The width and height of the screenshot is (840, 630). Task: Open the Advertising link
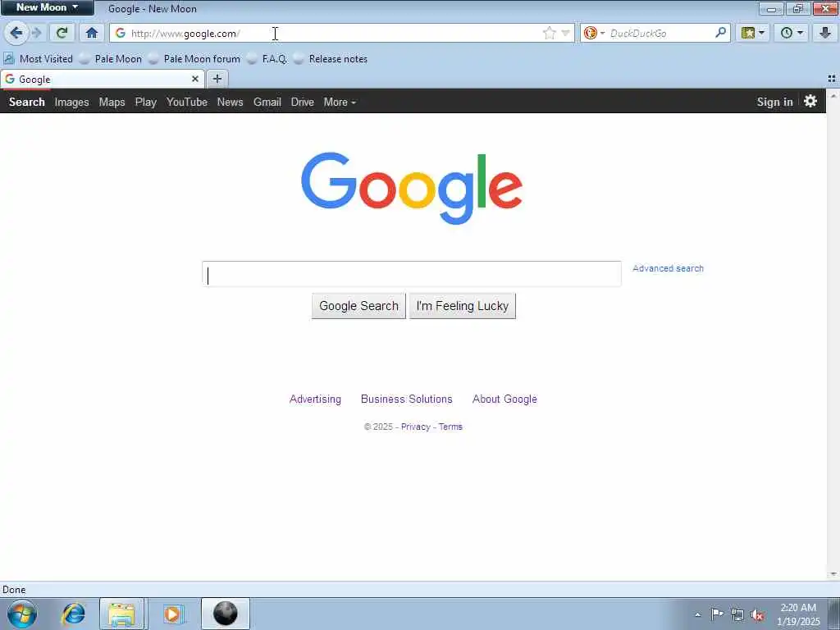point(315,399)
